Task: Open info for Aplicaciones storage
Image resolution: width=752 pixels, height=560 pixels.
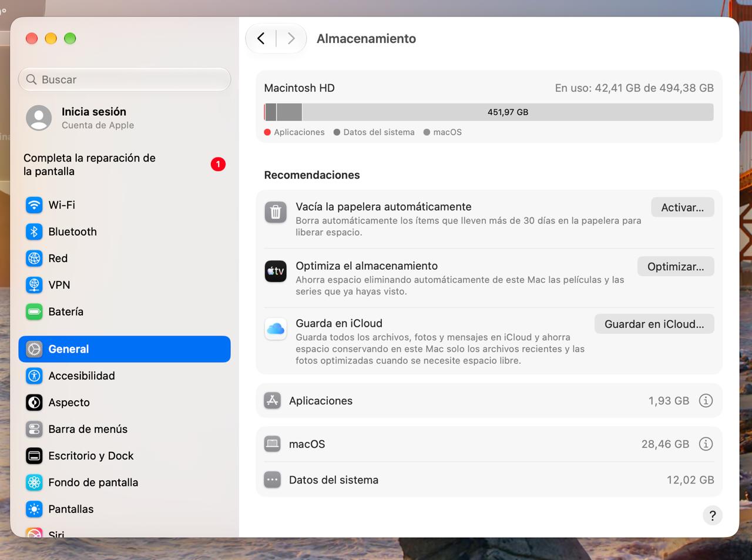Action: pos(706,401)
